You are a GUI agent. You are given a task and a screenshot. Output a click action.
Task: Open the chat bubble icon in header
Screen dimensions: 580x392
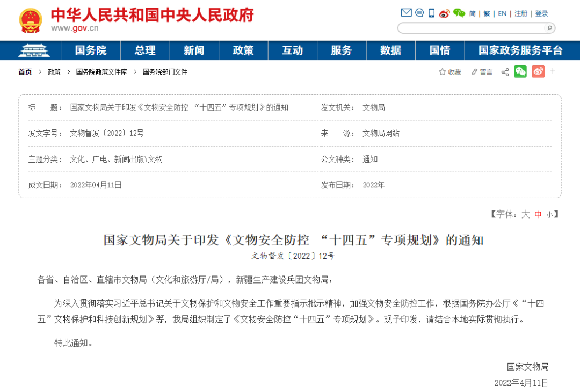point(419,13)
